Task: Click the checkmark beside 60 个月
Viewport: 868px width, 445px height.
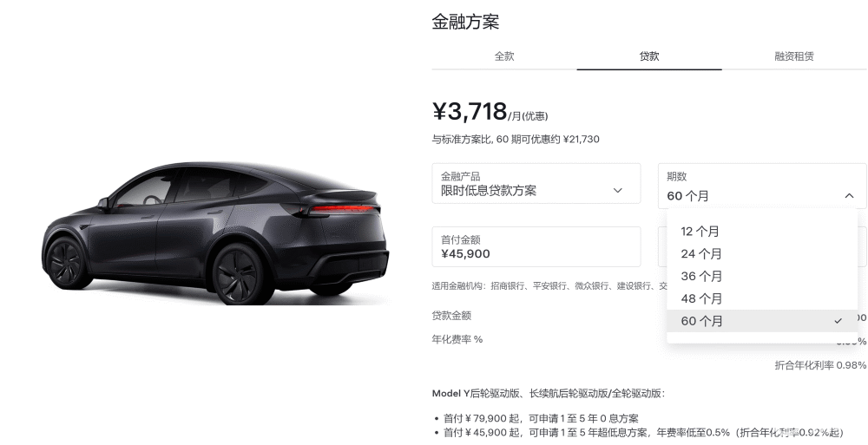Action: click(838, 321)
